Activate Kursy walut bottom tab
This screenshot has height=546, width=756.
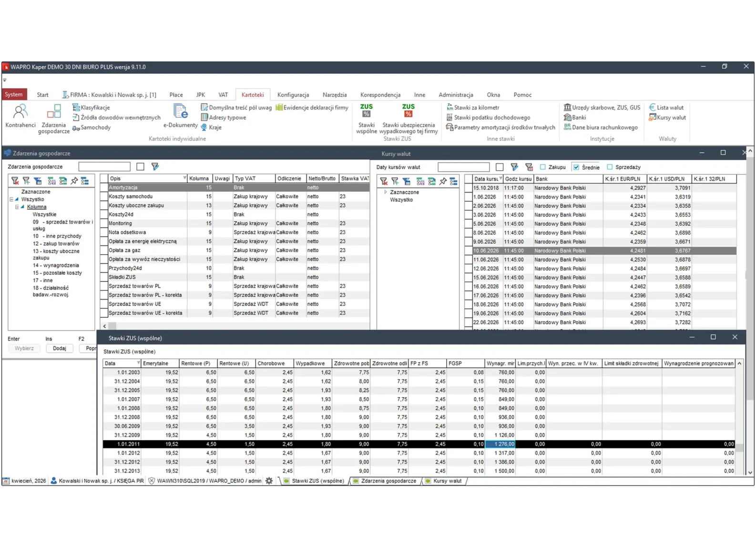point(444,481)
